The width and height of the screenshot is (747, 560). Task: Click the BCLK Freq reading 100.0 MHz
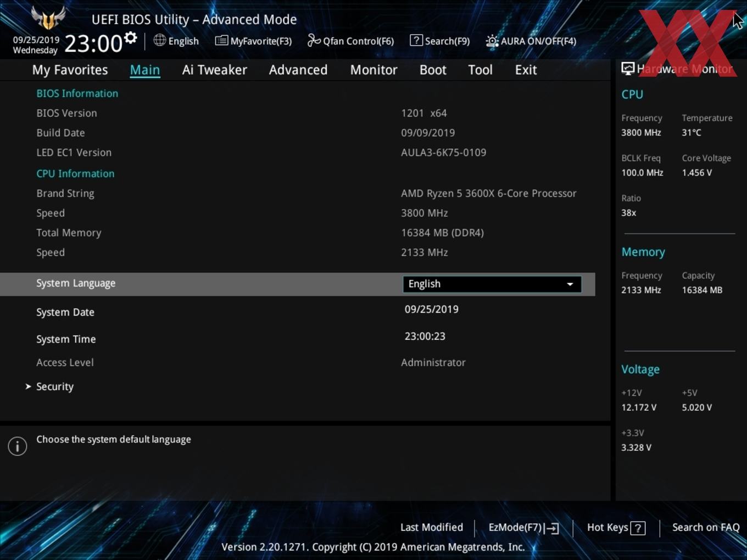[642, 173]
